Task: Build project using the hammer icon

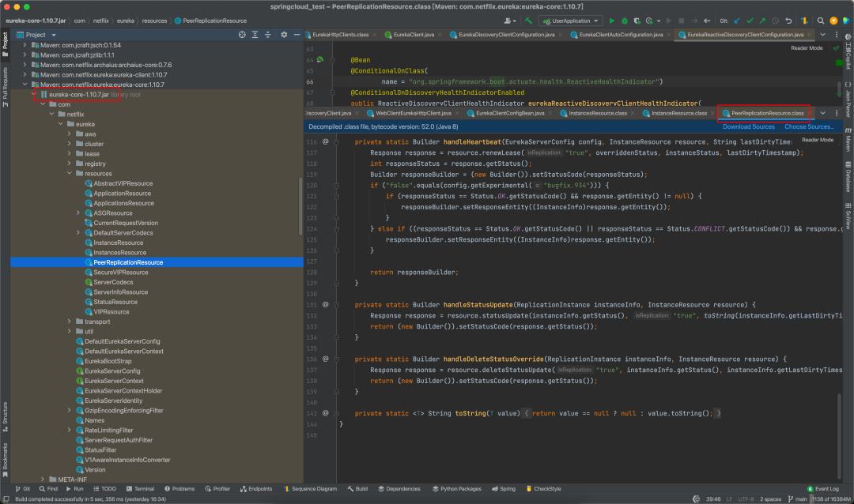Action: [x=528, y=21]
